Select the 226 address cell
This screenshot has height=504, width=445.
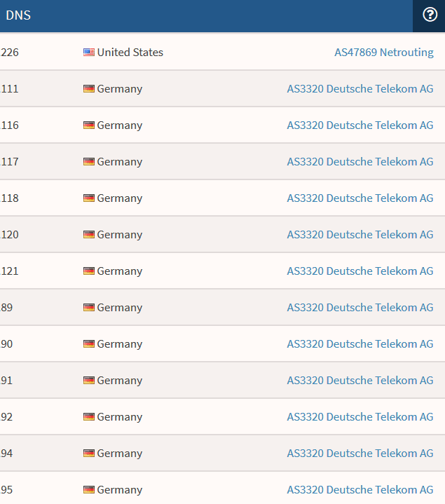pyautogui.click(x=9, y=52)
